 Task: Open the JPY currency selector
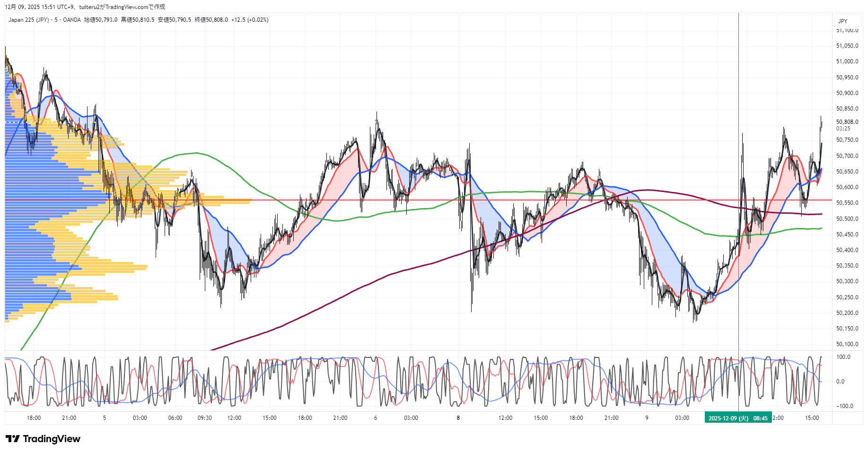pyautogui.click(x=842, y=21)
